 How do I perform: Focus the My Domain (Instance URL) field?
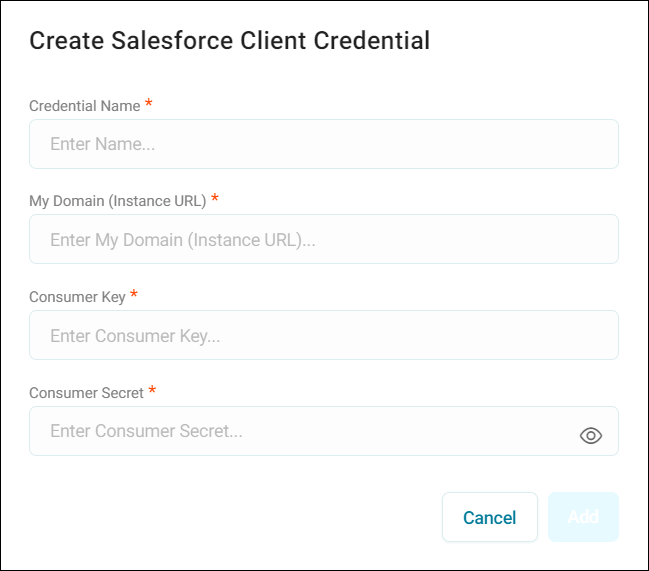pos(324,239)
